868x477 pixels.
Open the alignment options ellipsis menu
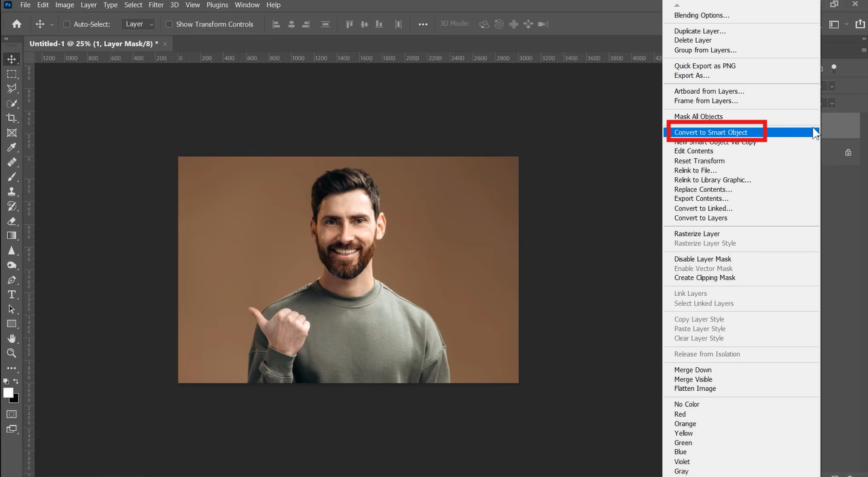coord(422,24)
